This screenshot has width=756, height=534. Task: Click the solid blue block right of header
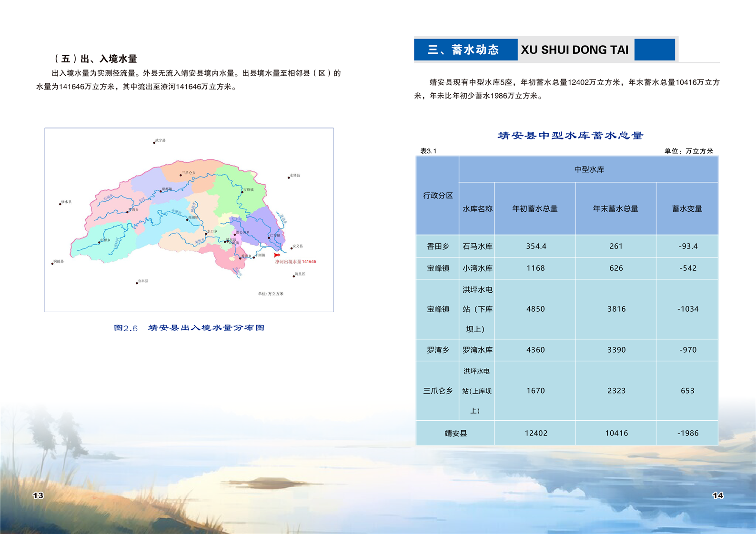click(x=655, y=49)
